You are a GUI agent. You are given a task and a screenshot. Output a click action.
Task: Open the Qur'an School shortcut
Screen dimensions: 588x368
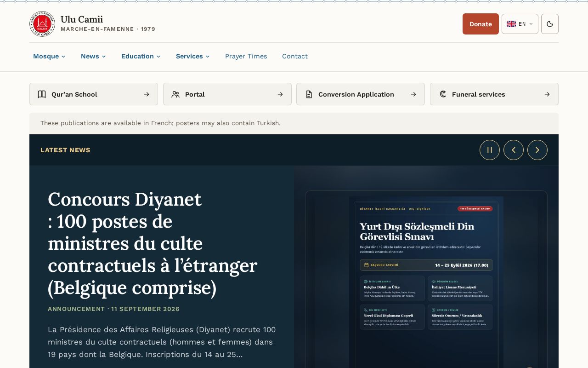click(x=94, y=94)
